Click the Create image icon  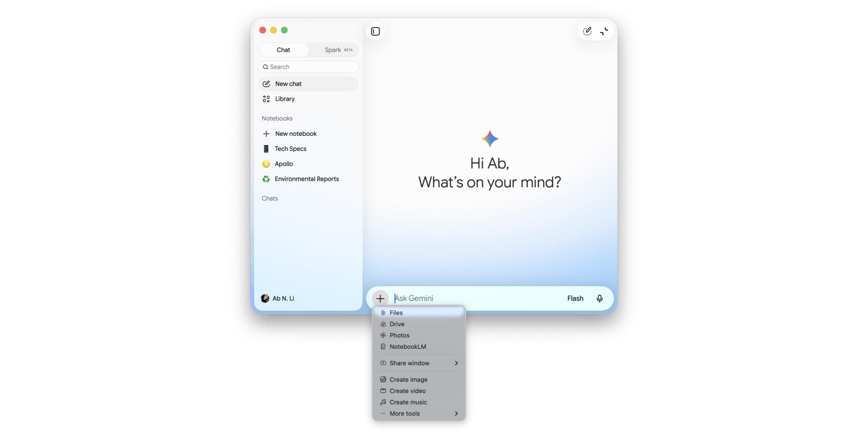coord(383,380)
